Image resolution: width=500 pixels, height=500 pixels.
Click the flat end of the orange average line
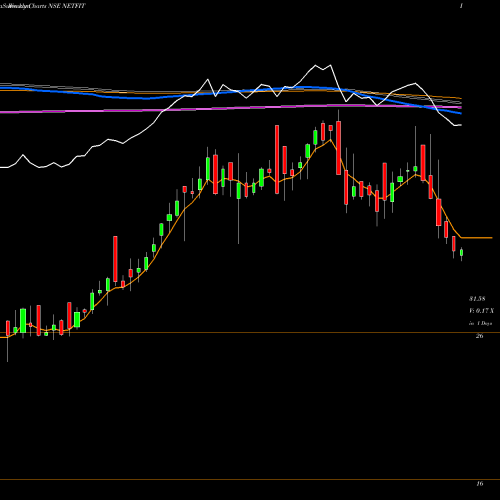pyautogui.click(x=477, y=238)
